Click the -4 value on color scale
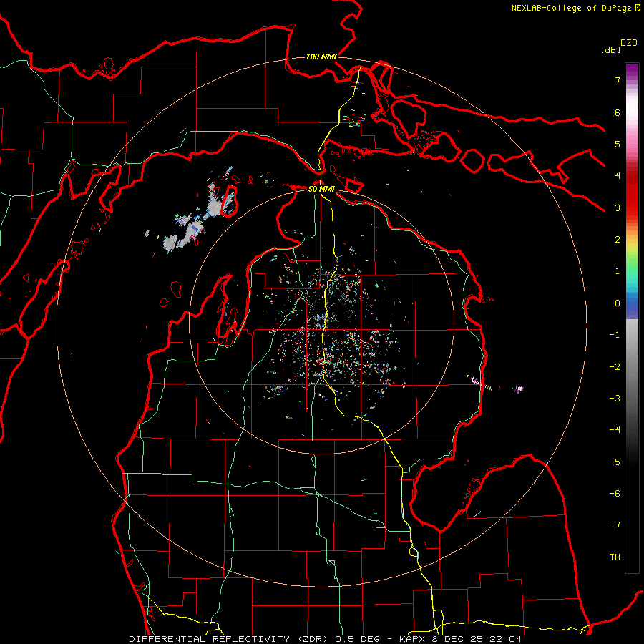This screenshot has width=644, height=644. (615, 430)
